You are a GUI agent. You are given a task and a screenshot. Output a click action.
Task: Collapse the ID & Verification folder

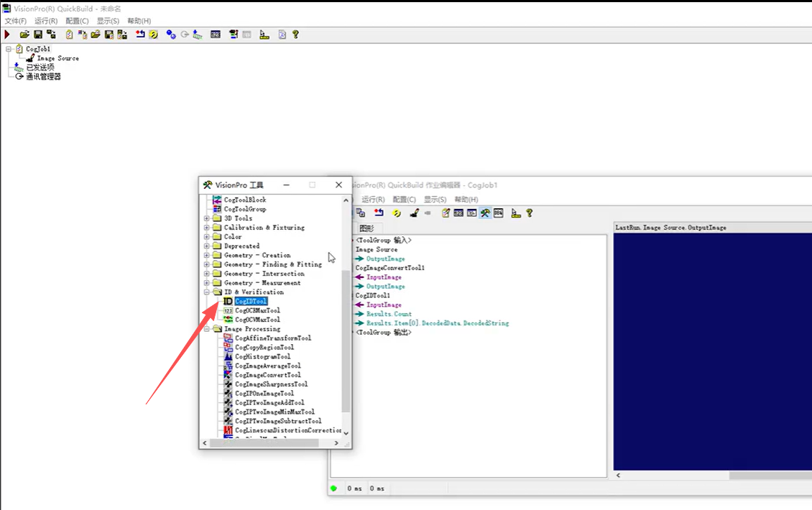pyautogui.click(x=207, y=292)
